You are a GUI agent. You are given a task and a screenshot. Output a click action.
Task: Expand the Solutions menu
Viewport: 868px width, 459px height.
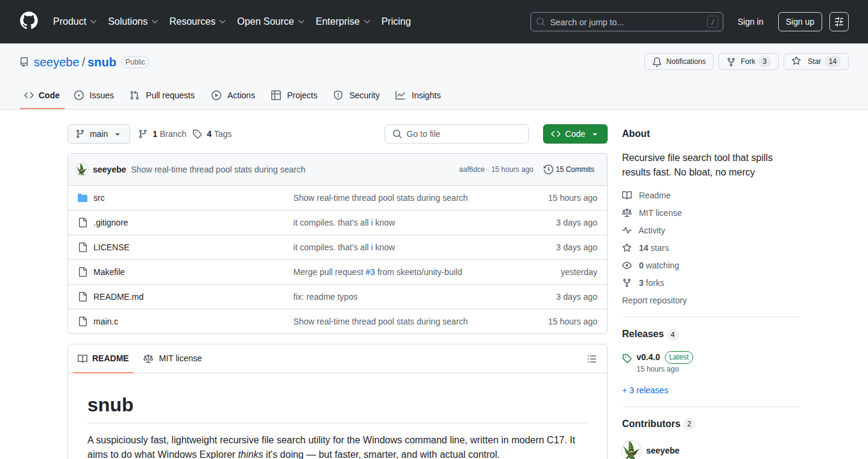coord(133,22)
